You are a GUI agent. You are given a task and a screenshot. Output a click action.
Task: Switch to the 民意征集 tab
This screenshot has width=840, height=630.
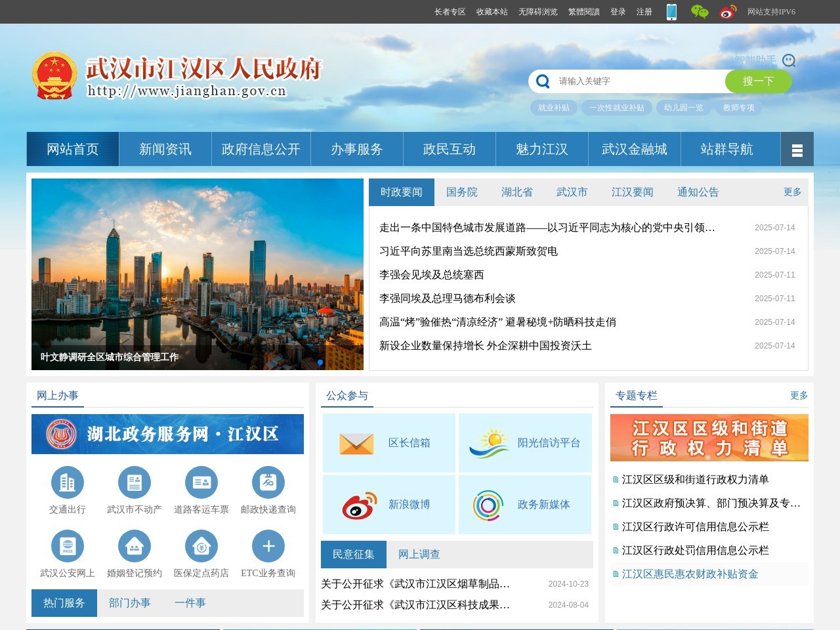[x=354, y=555]
